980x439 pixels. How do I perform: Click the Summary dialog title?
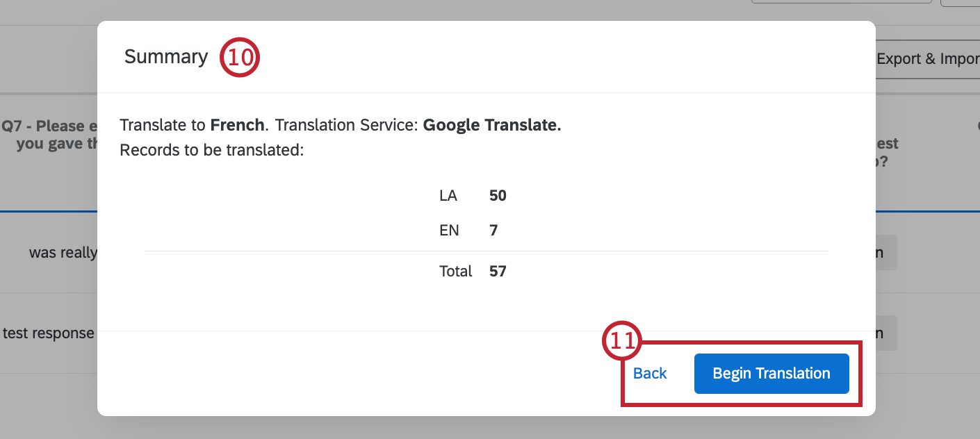165,57
